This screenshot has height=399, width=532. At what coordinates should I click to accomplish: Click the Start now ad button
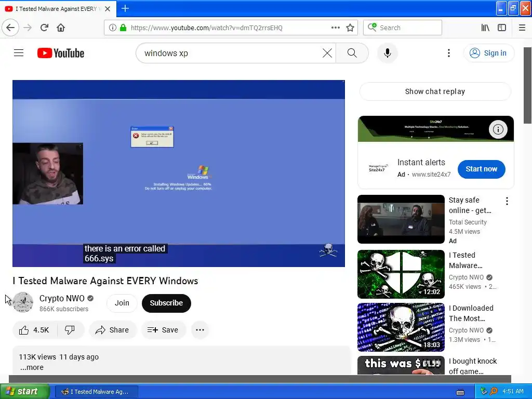481,169
